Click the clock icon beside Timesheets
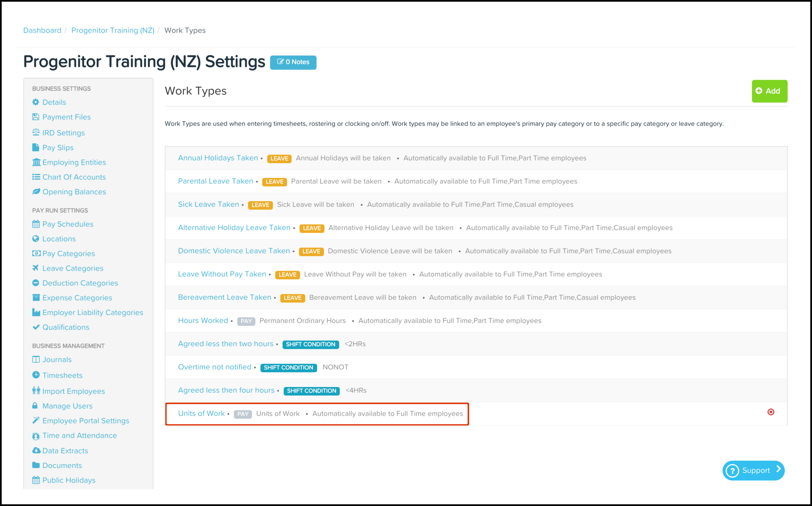 36,375
